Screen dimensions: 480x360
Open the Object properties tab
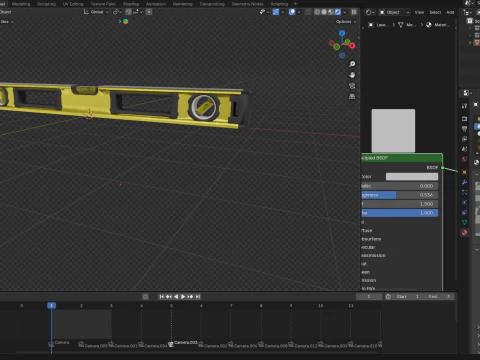(464, 172)
